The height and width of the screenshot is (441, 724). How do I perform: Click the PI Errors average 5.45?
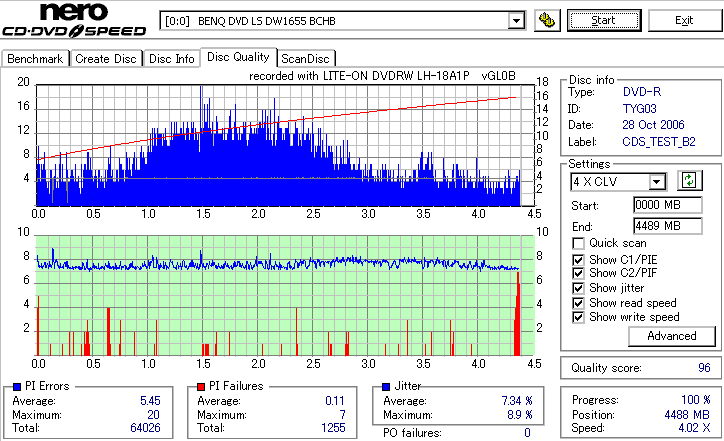[x=150, y=401]
